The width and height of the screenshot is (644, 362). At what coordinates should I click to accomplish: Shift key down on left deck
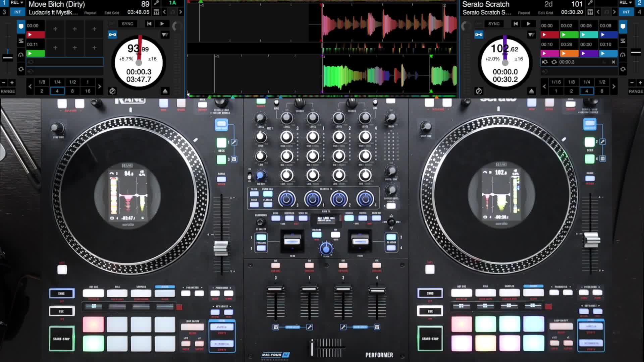pos(164,12)
